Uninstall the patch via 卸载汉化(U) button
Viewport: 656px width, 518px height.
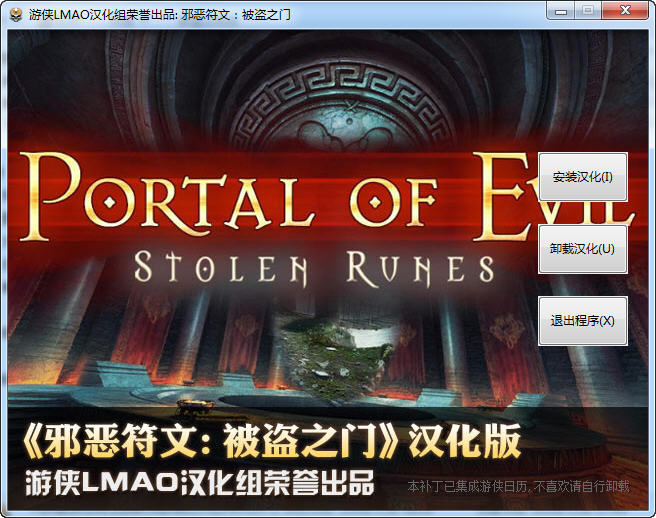582,249
